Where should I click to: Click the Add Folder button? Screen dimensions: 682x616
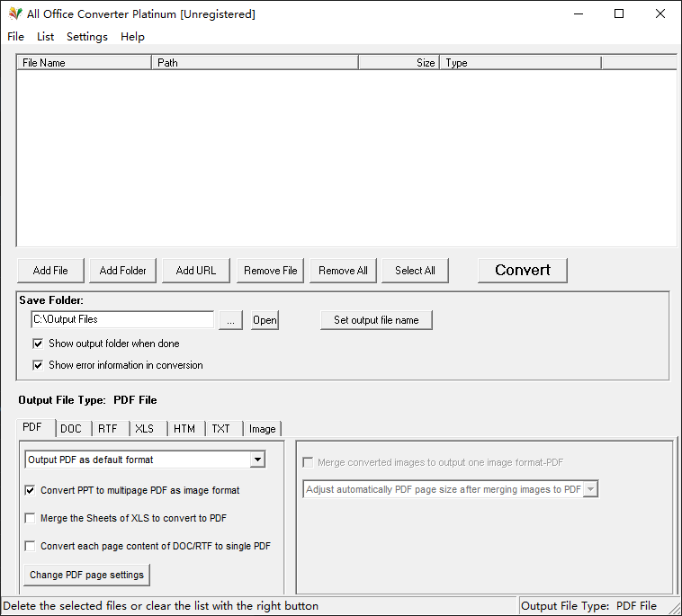coord(122,271)
